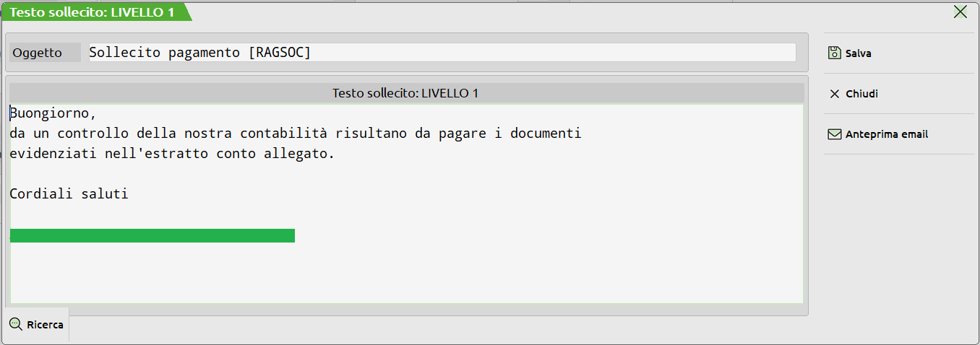Click the Chiudi X icon
The height and width of the screenshot is (345, 980).
[835, 94]
